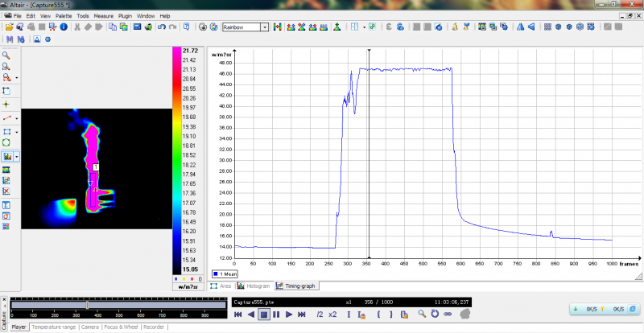Expand the layout grid dropdown arrow
Screen dimensions: 644x333
point(364,27)
